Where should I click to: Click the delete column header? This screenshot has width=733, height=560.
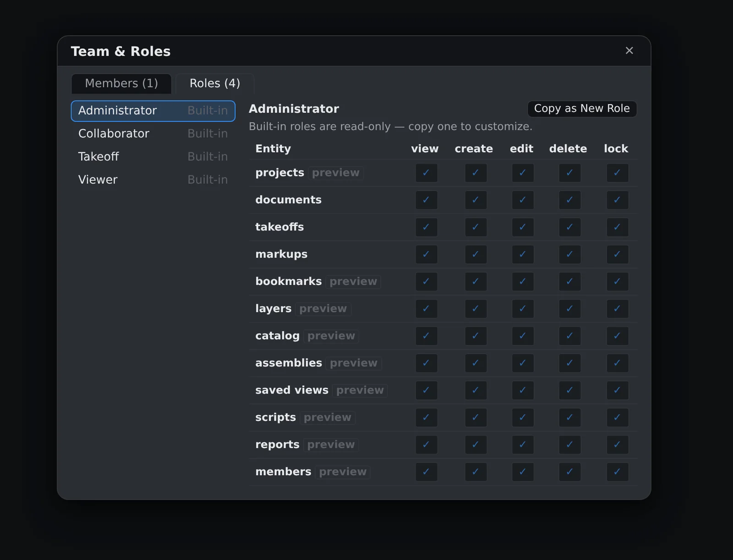coord(568,149)
